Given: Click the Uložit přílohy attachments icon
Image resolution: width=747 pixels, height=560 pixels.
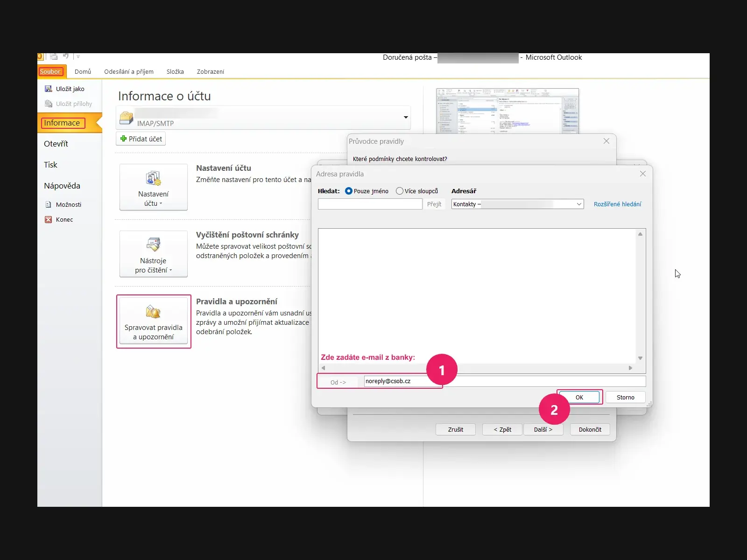Looking at the screenshot, I should point(48,104).
